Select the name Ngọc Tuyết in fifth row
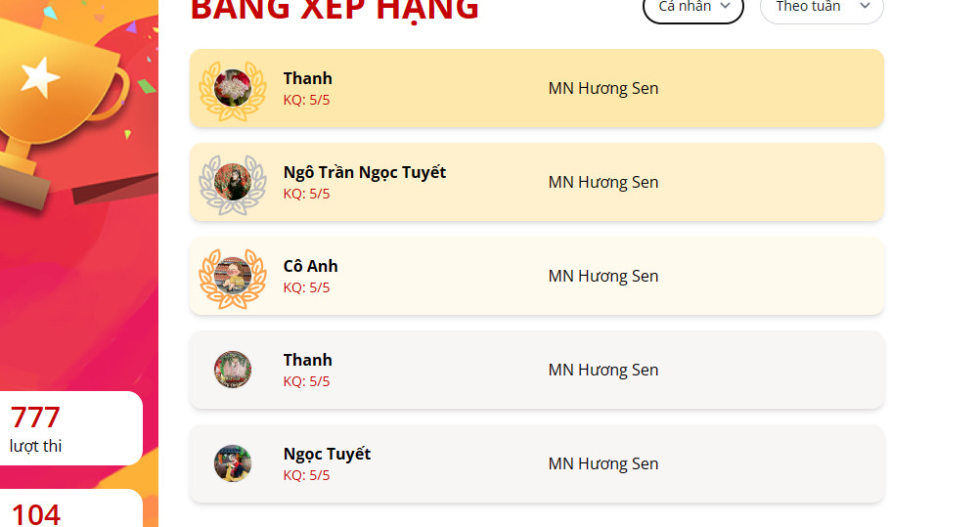This screenshot has width=980, height=527. [x=327, y=455]
